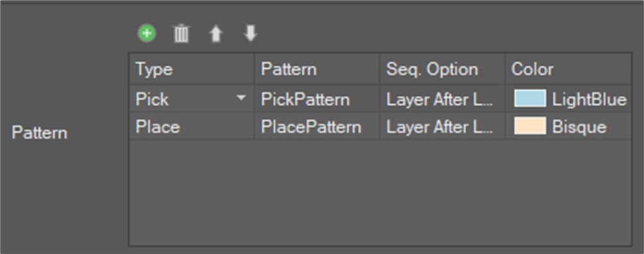The width and height of the screenshot is (644, 254).
Task: Select the Pick type cell
Action: 192,99
